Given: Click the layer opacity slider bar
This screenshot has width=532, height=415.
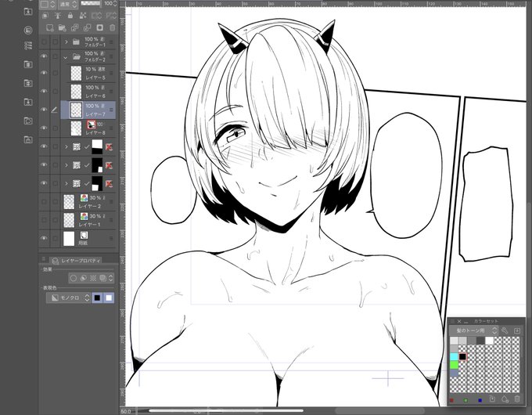Looking at the screenshot, I should point(91,4).
